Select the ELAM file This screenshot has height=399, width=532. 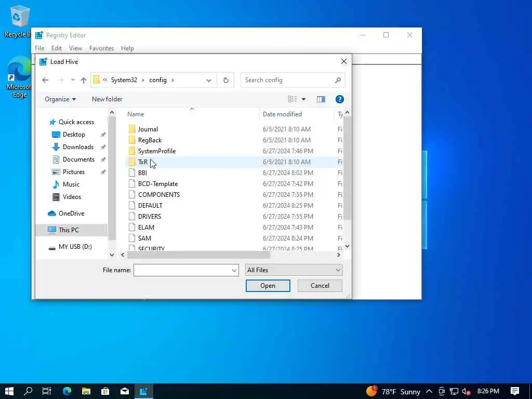tap(146, 227)
